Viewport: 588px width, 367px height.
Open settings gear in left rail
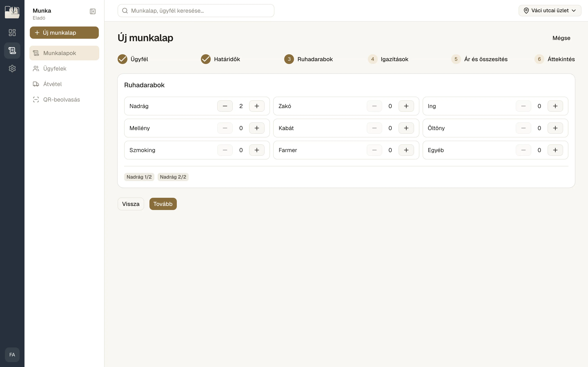click(12, 69)
